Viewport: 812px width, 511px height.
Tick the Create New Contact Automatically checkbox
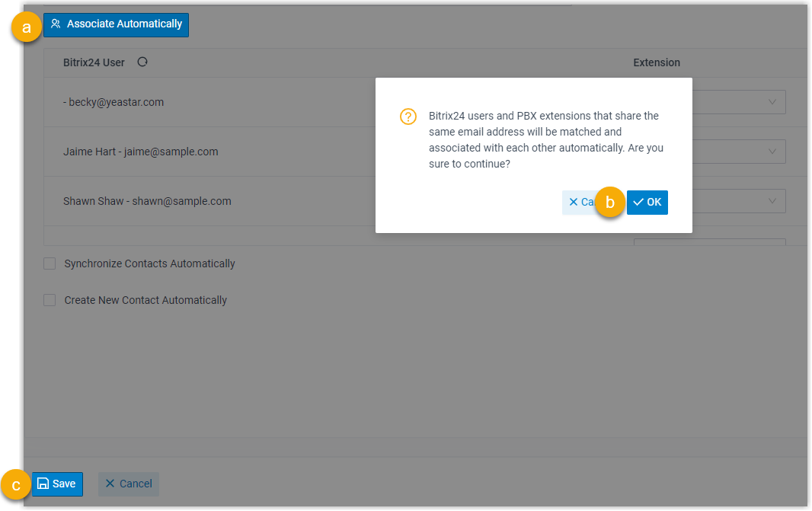point(50,300)
